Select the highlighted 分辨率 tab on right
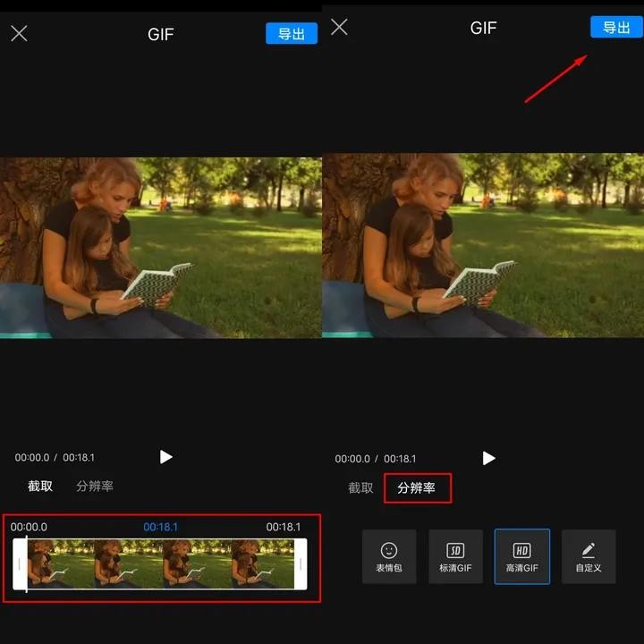 coord(417,488)
